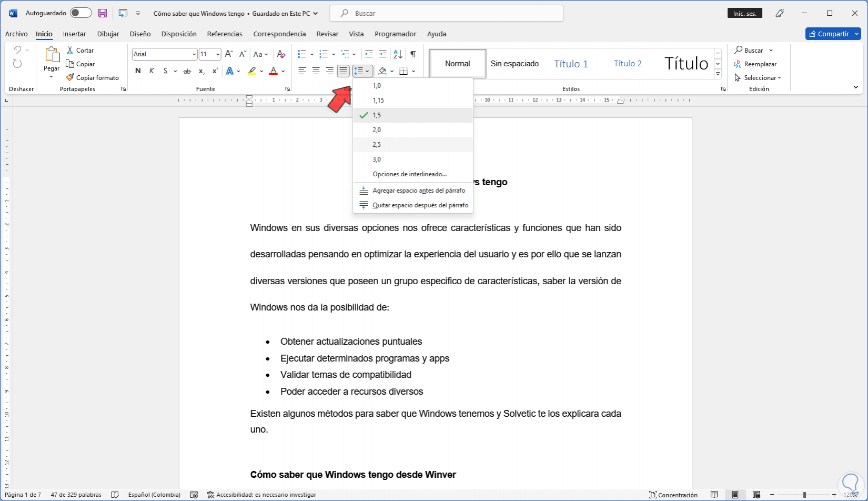The image size is (868, 501).
Task: Click the Pegar clipboard icon
Action: [52, 55]
